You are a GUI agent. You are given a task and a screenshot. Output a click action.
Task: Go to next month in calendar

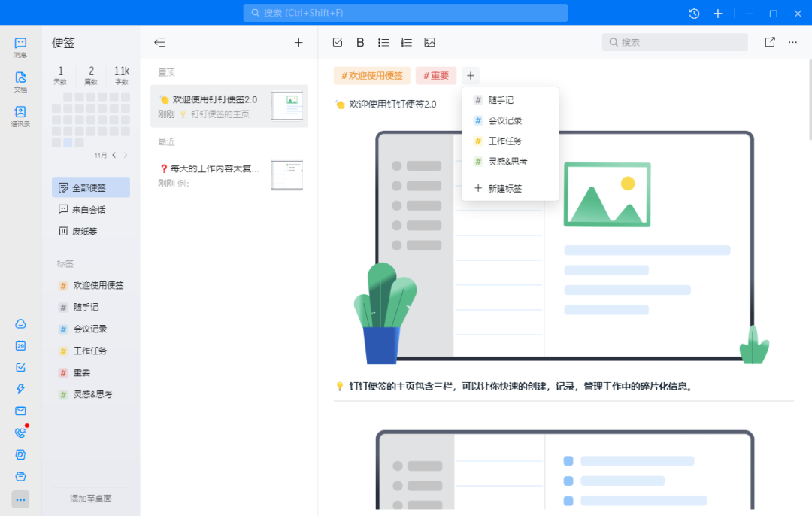coord(126,155)
